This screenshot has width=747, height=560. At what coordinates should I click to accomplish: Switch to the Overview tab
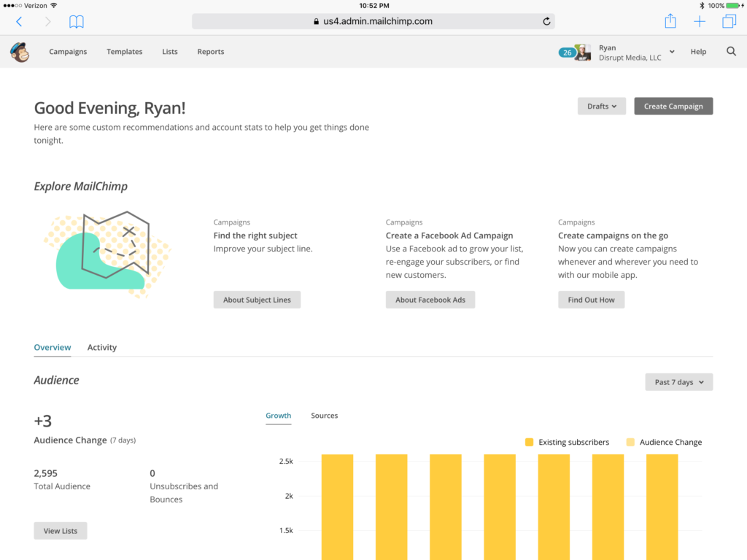(53, 347)
